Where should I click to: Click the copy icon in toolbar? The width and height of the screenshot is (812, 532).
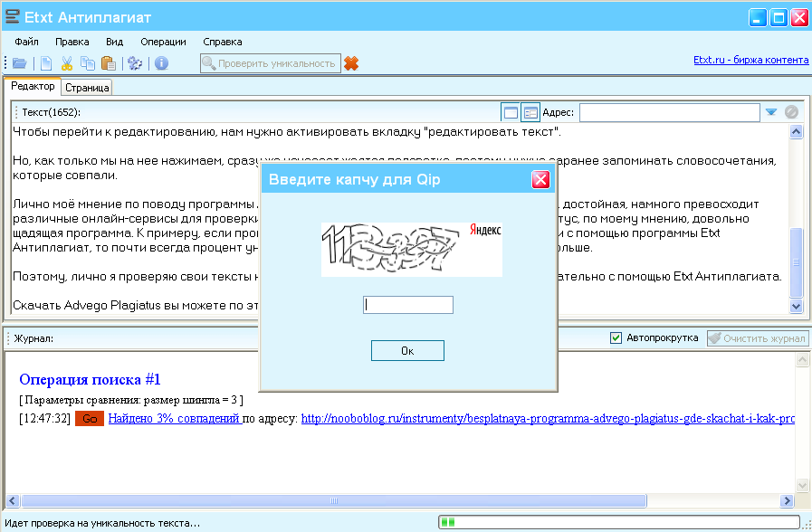(x=87, y=63)
